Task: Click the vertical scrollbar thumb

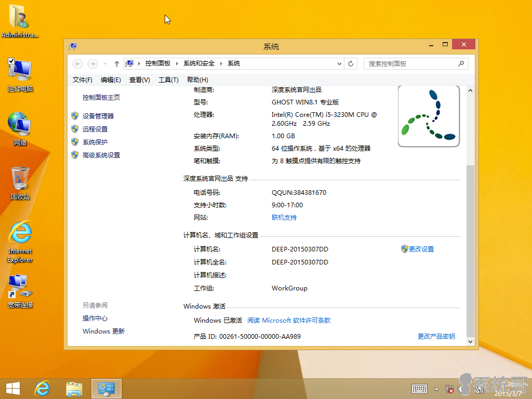Action: coord(470,251)
